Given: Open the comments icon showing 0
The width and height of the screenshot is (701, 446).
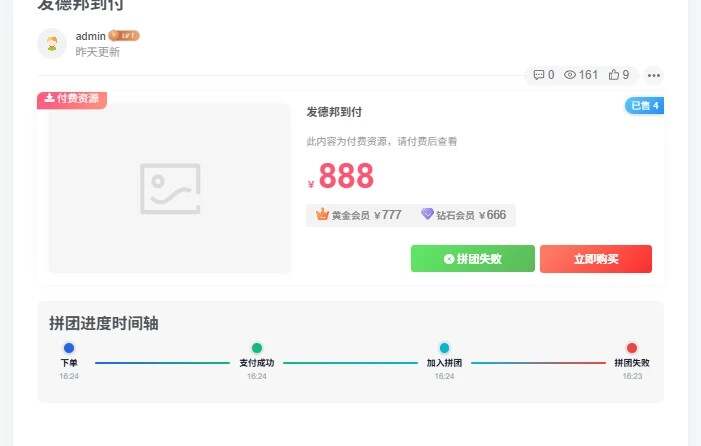Looking at the screenshot, I should coord(539,75).
